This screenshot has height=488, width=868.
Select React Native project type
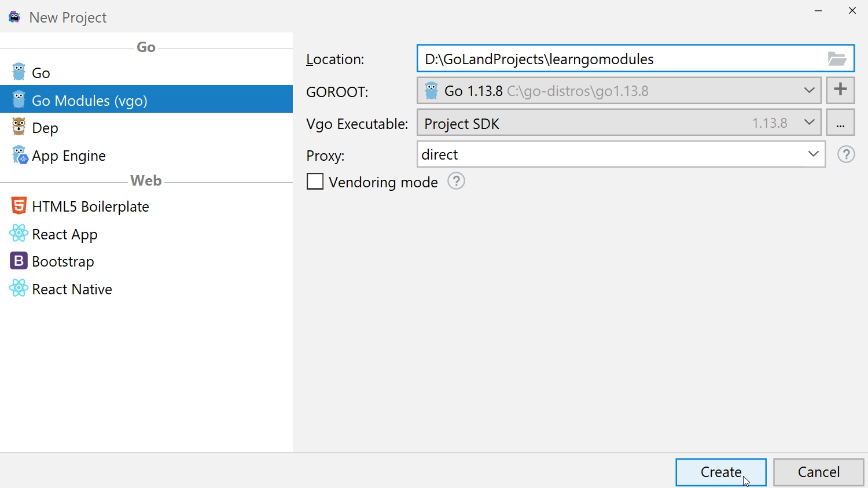pyautogui.click(x=146, y=289)
